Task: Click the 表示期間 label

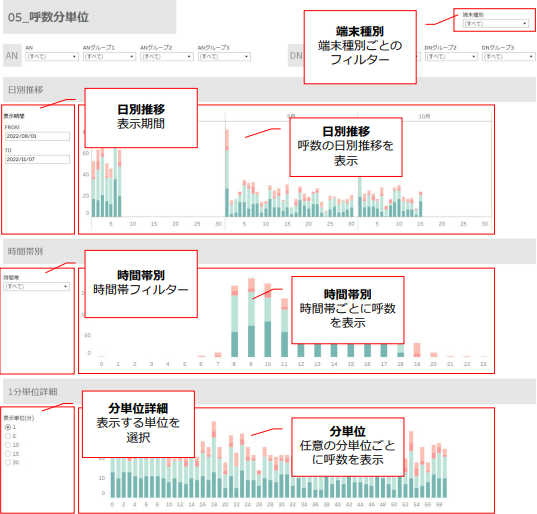Action: (14, 116)
